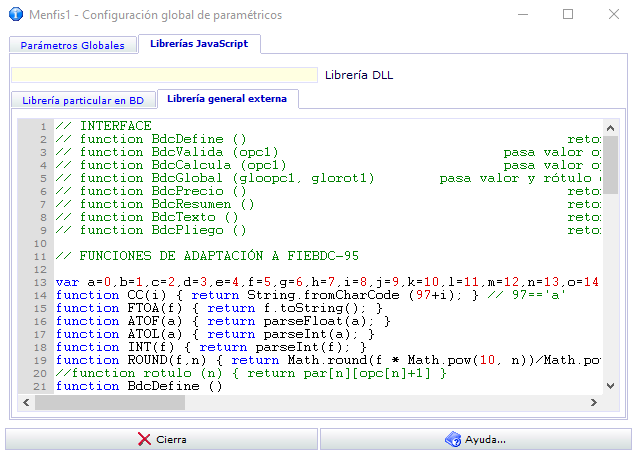Screen dimensions: 637x455
Task: Click 'function ATOF(a)' on line 16
Action: click(x=119, y=321)
